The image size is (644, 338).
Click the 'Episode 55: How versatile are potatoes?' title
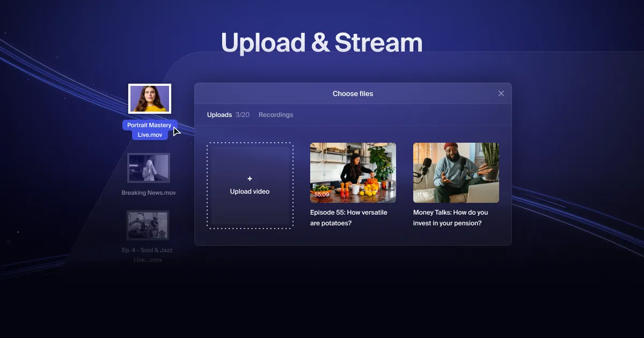pyautogui.click(x=349, y=218)
